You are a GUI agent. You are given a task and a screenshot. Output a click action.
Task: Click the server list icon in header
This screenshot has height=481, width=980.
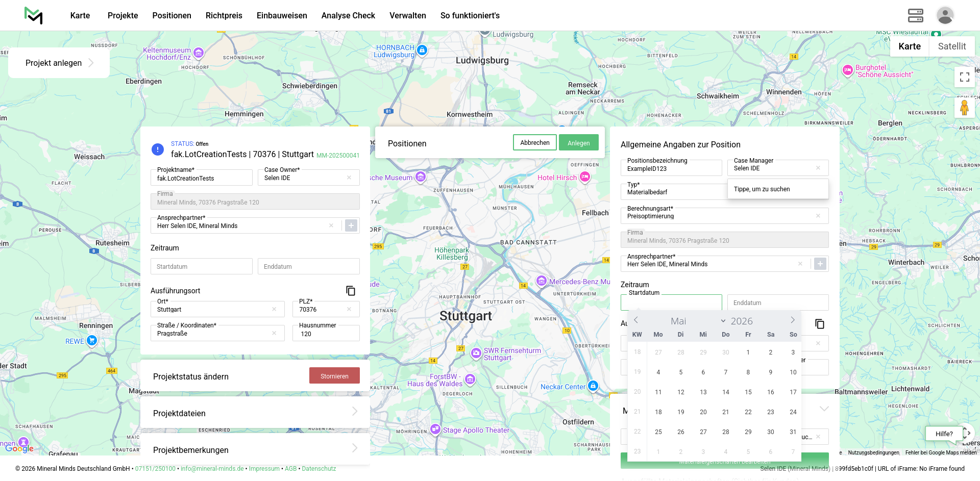[915, 15]
